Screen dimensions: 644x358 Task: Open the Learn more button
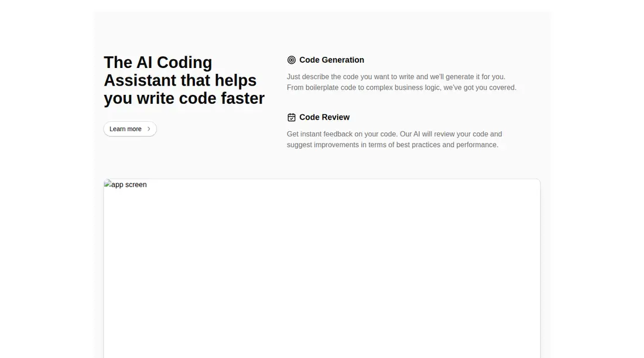(x=130, y=129)
